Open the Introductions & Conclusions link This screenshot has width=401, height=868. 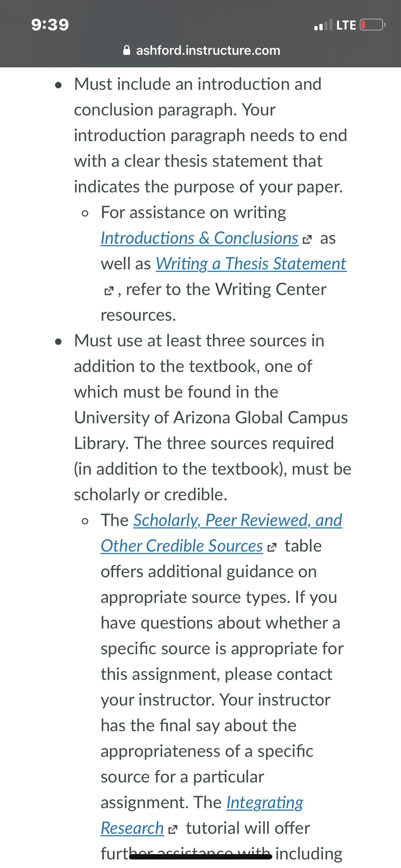click(x=199, y=238)
